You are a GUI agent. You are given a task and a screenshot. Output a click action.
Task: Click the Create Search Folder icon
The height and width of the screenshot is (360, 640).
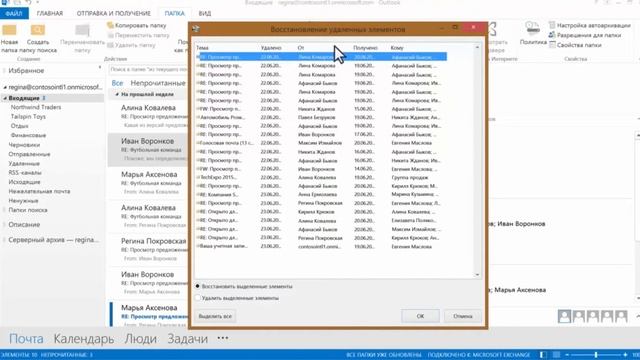(x=38, y=31)
